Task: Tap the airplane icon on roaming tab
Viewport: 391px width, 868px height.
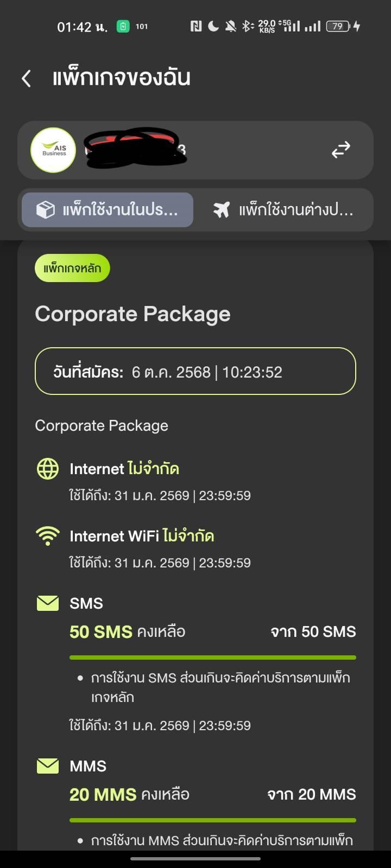Action: click(x=222, y=209)
